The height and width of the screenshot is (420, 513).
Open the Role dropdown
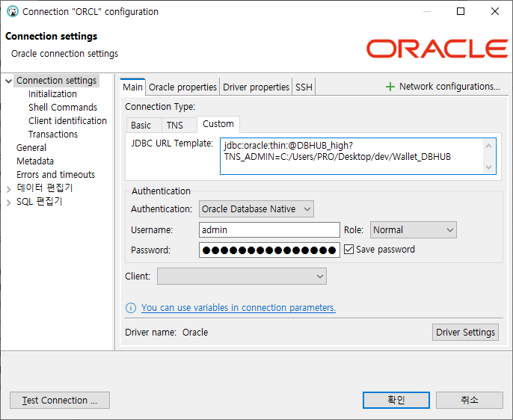tap(414, 229)
